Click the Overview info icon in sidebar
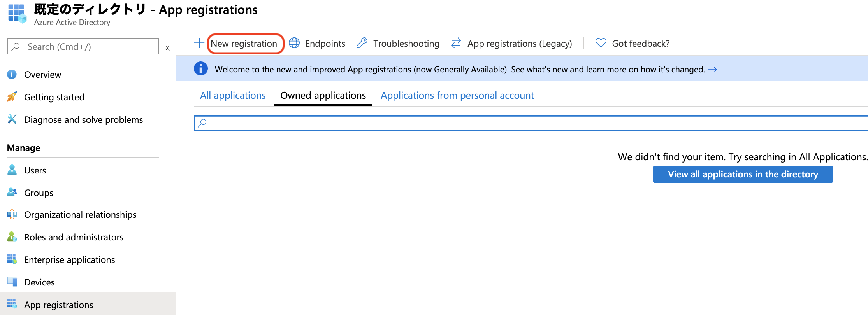Image resolution: width=868 pixels, height=315 pixels. coord(12,74)
